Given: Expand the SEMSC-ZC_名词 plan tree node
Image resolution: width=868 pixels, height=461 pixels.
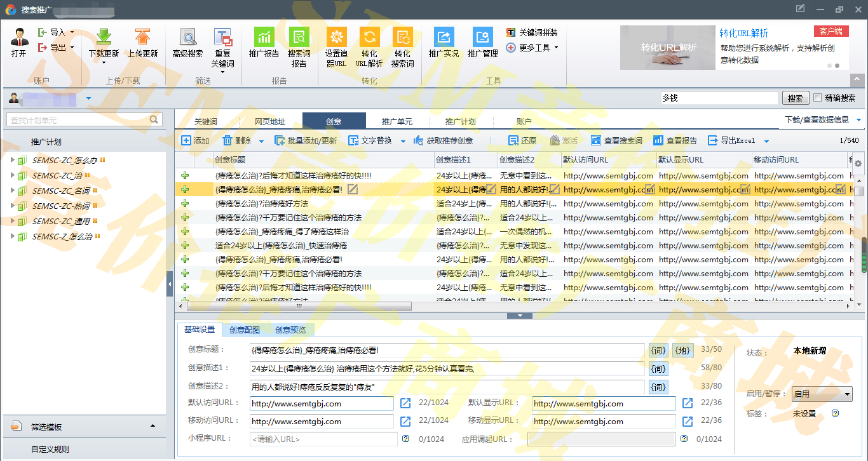Looking at the screenshot, I should (12, 190).
